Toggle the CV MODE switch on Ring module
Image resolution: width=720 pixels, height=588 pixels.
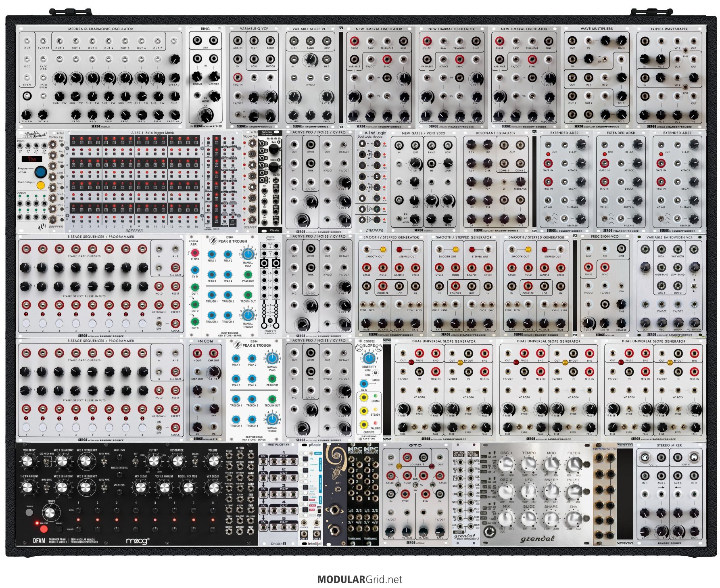[198, 96]
